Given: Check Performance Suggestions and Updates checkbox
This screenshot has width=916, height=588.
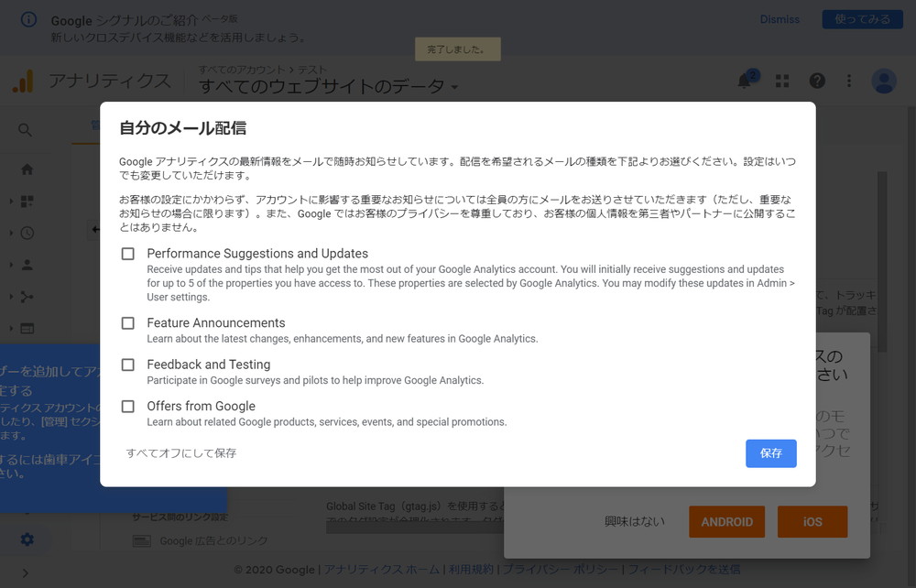Looking at the screenshot, I should 128,254.
